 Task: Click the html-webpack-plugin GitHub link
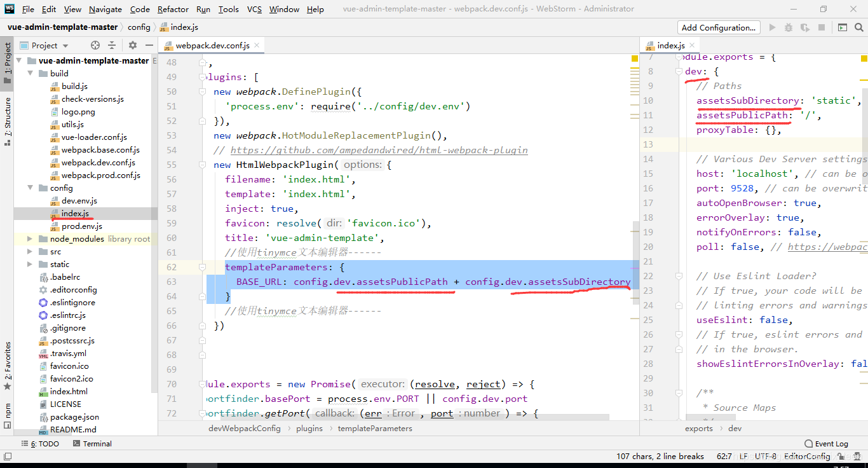[379, 150]
